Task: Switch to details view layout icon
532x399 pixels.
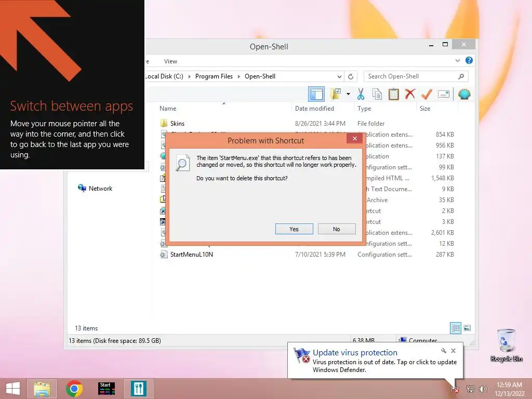Action: pos(455,328)
